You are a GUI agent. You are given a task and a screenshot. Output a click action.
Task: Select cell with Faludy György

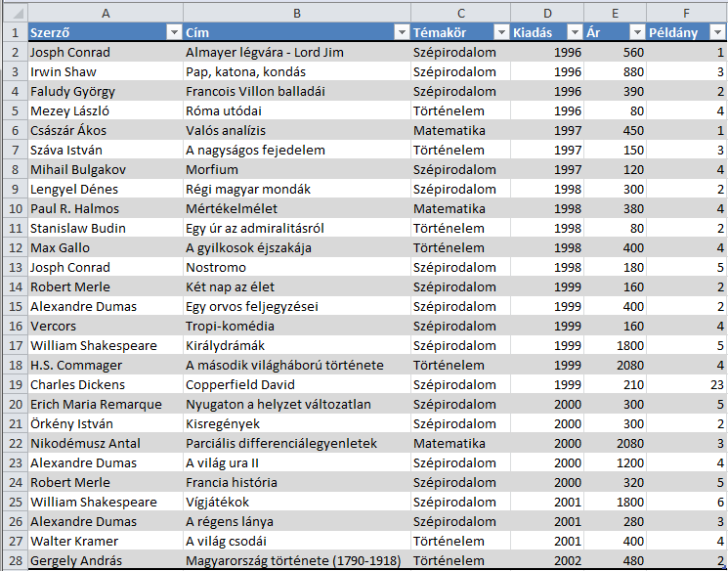(x=106, y=92)
